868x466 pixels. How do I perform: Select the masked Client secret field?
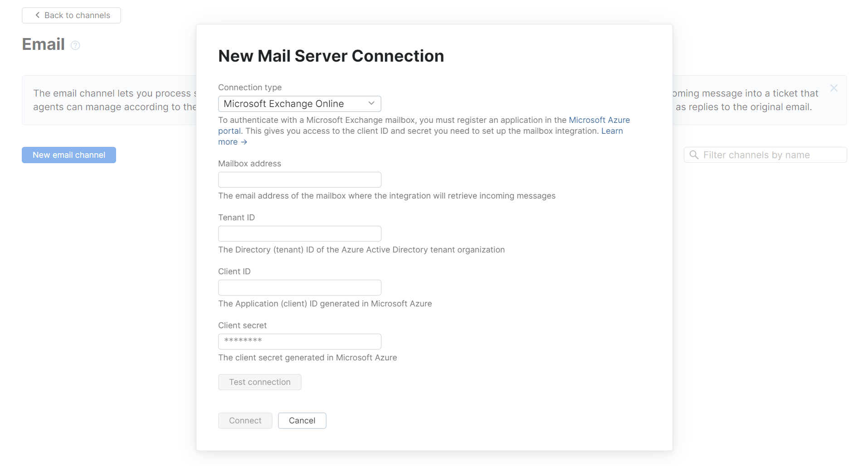click(x=299, y=341)
